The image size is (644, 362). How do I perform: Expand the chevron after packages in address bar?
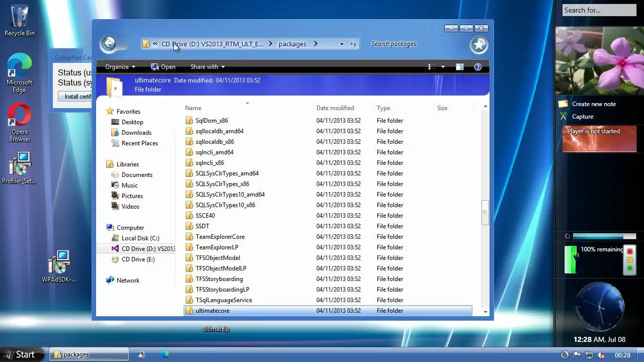315,44
